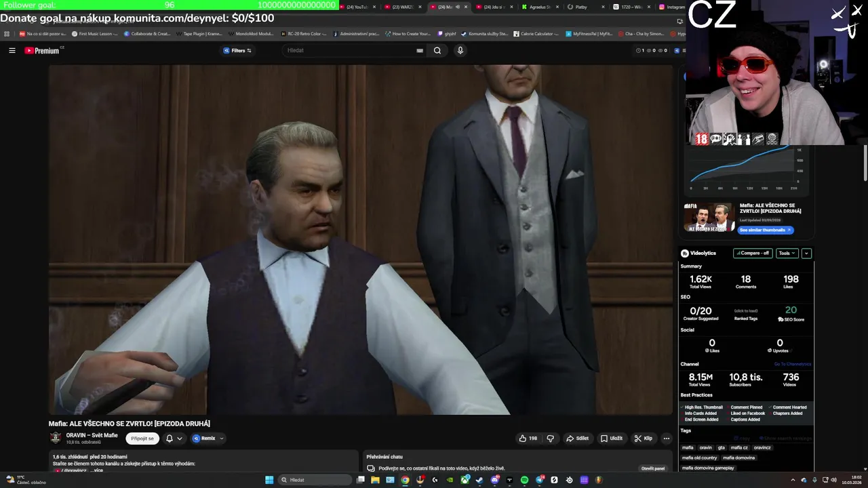Screen dimensions: 868x488
Task: Open the Filters button by search
Action: click(237, 50)
